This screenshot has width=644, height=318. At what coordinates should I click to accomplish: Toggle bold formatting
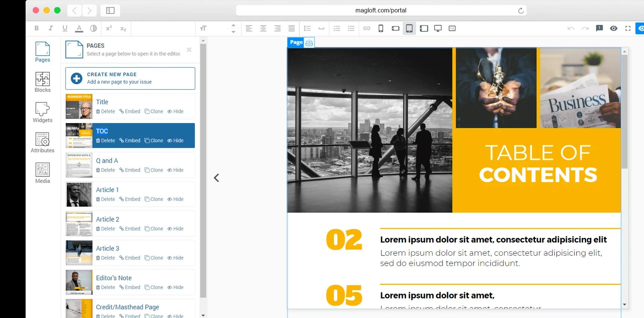(37, 28)
